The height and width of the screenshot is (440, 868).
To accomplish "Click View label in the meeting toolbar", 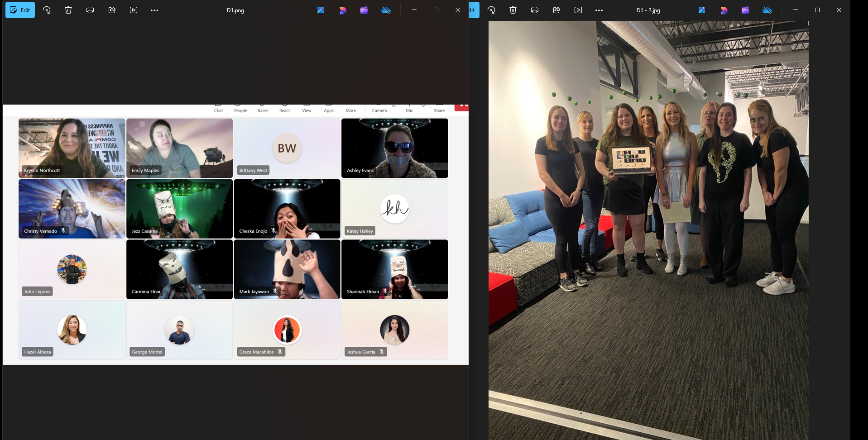I will 307,110.
